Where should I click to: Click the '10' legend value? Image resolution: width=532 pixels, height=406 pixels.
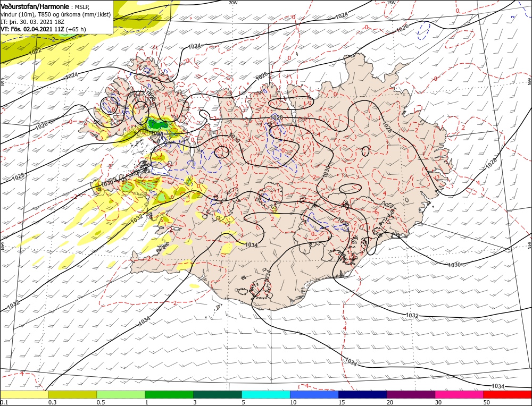pyautogui.click(x=294, y=402)
